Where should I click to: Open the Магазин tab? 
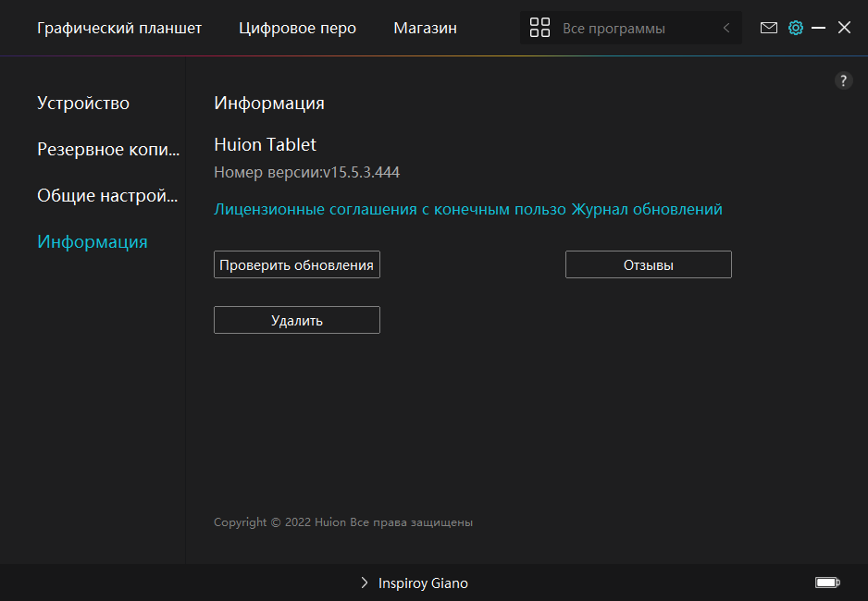[425, 28]
